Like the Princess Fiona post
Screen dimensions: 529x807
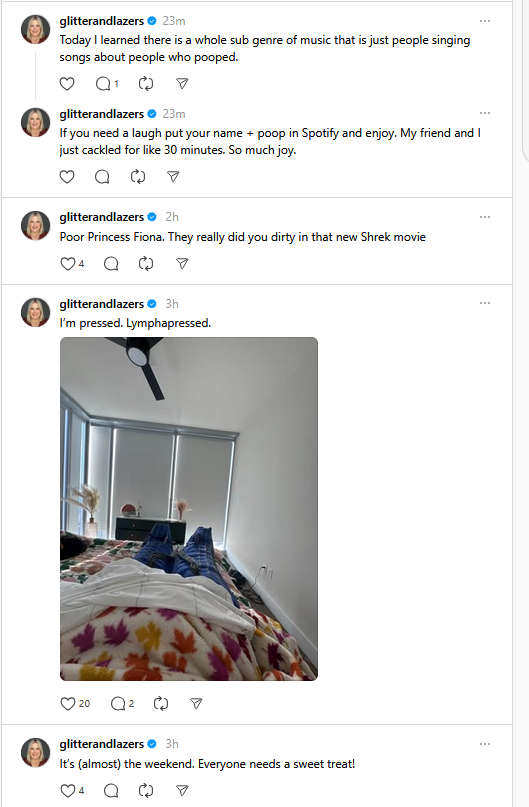pos(72,264)
